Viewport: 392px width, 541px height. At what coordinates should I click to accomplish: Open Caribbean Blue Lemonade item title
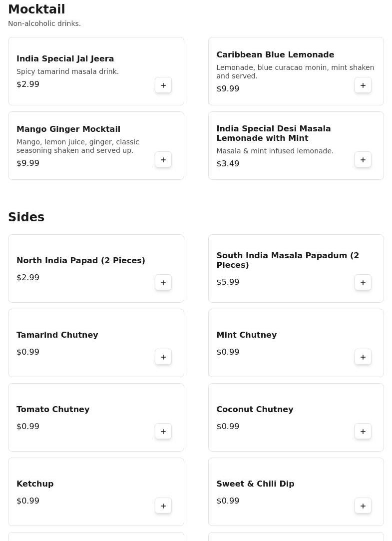[x=275, y=54]
